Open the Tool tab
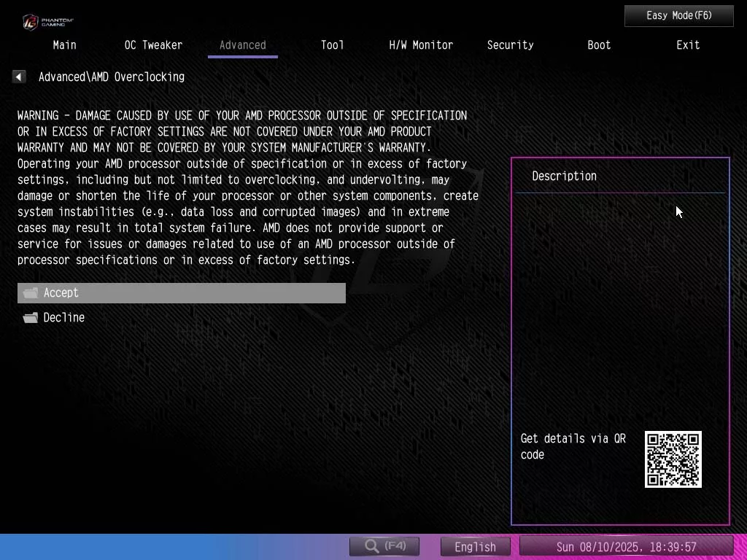747x560 pixels. (x=332, y=45)
